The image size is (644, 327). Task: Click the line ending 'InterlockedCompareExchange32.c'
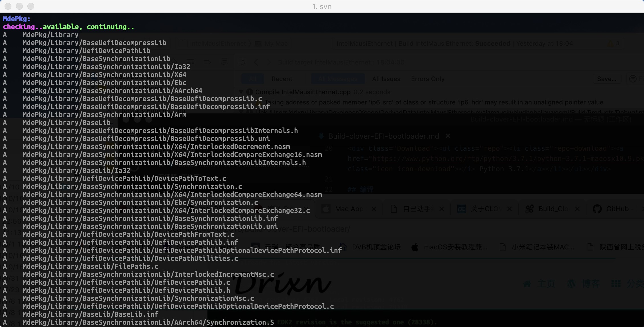(166, 211)
